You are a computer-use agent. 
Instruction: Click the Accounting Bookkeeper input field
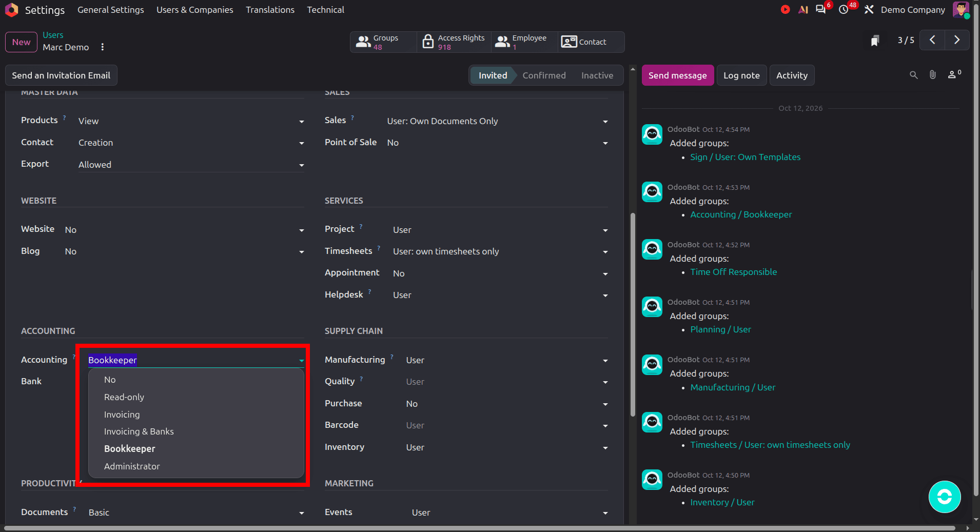click(x=197, y=360)
